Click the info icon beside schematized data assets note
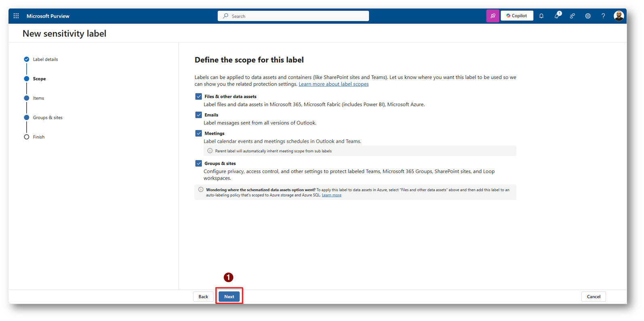Viewport: 644px width, 321px height. tap(201, 190)
